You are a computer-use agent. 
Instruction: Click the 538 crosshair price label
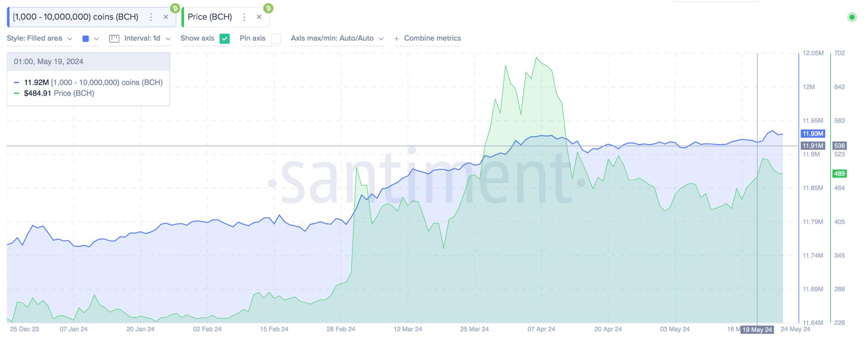click(840, 145)
